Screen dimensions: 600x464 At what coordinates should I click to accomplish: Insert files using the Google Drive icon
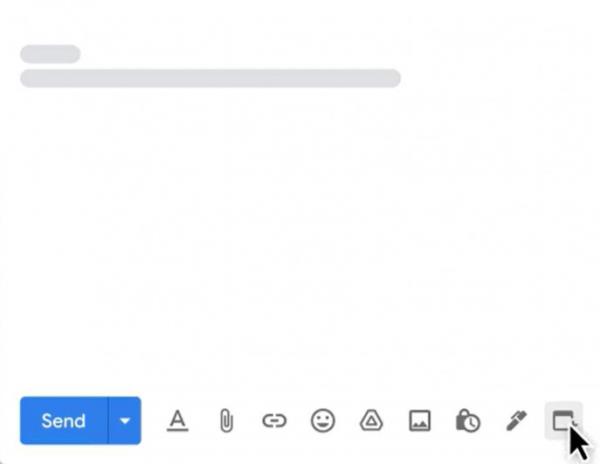tap(371, 420)
